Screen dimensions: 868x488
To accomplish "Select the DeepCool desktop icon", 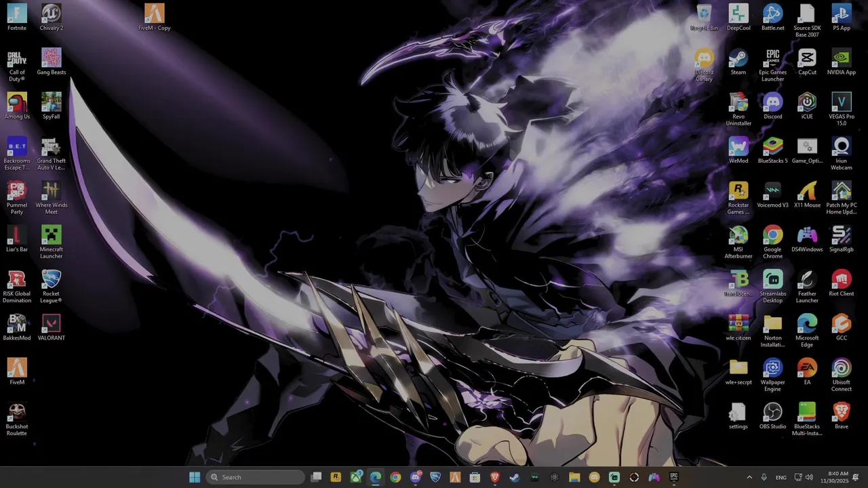I will coord(738,18).
